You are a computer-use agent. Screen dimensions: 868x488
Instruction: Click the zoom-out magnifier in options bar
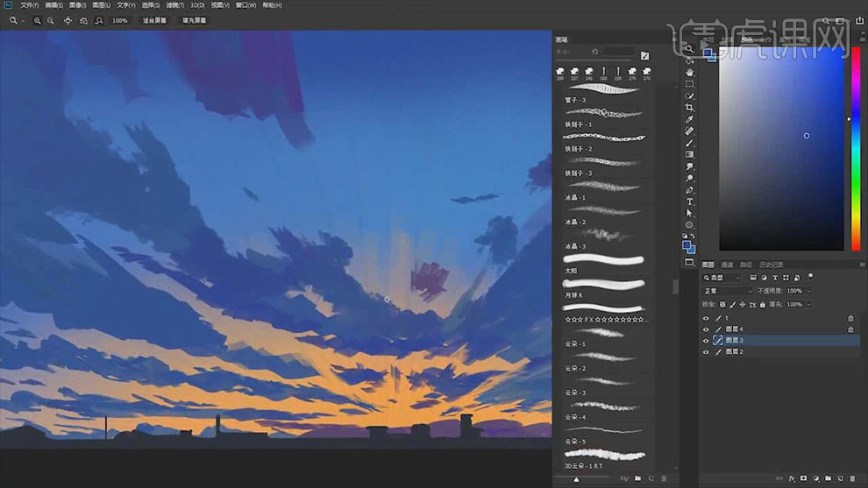click(51, 20)
